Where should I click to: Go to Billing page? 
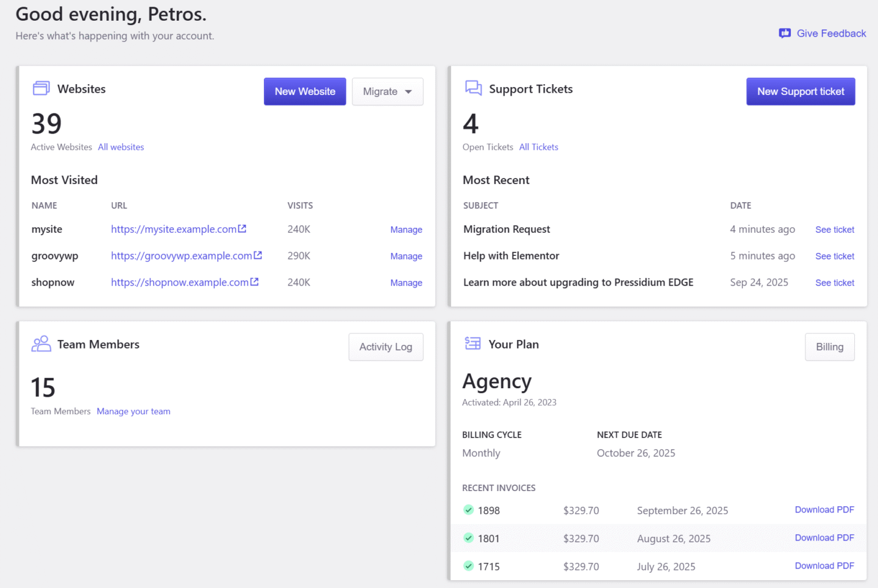tap(829, 347)
